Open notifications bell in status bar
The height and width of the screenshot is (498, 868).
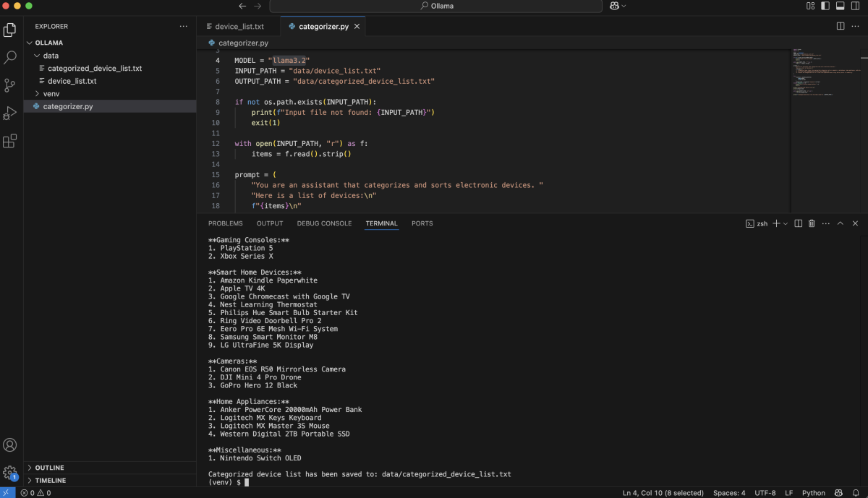[856, 493]
